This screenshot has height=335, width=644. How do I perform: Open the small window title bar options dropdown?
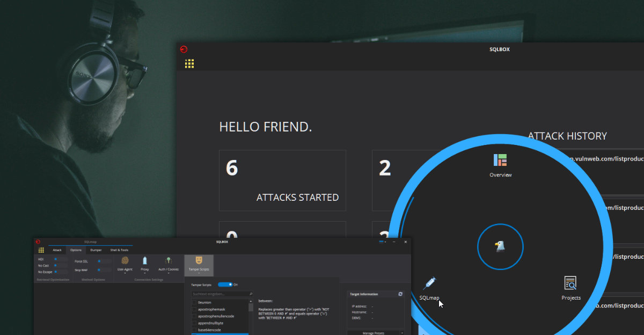(x=383, y=242)
